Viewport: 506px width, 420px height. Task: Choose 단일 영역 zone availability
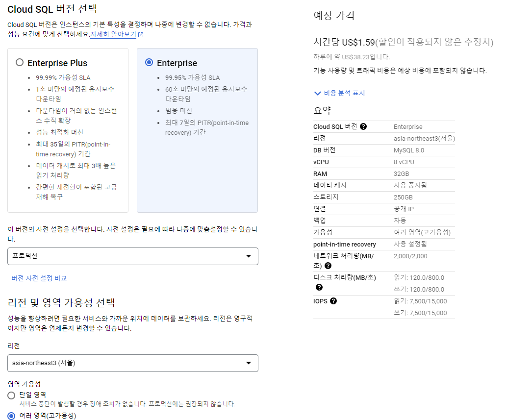tap(11, 395)
